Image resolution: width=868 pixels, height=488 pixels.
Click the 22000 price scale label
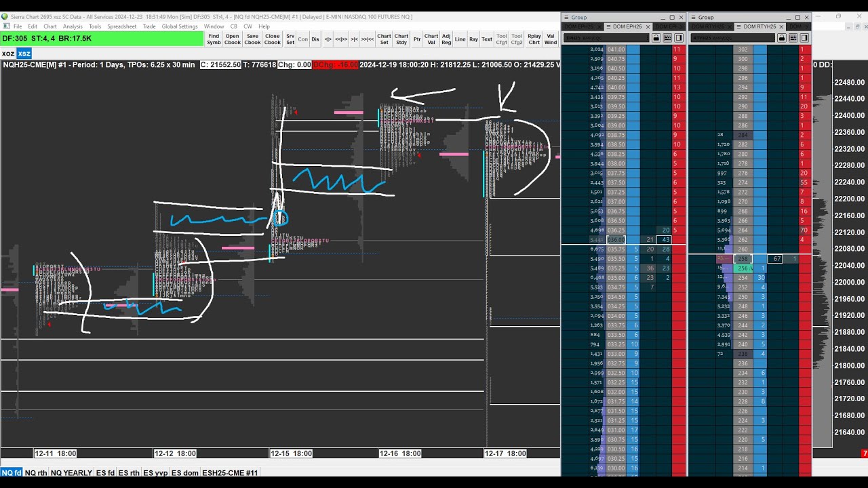click(x=849, y=282)
